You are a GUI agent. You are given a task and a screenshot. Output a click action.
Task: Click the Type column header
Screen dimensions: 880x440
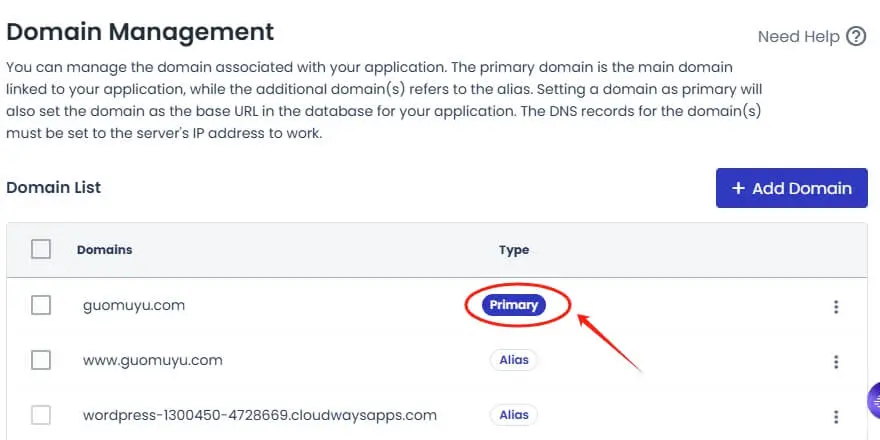click(514, 250)
